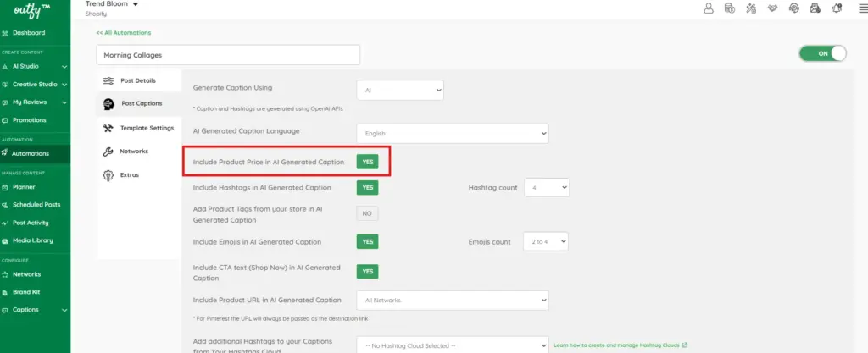Click the envelope mail icon in header
The height and width of the screenshot is (353, 868).
pos(815,8)
